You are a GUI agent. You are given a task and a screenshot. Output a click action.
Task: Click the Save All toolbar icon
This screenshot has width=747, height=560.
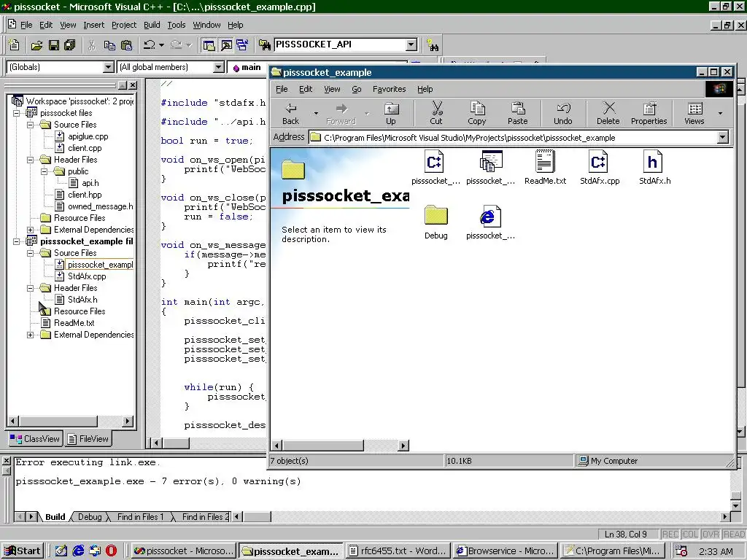[69, 45]
